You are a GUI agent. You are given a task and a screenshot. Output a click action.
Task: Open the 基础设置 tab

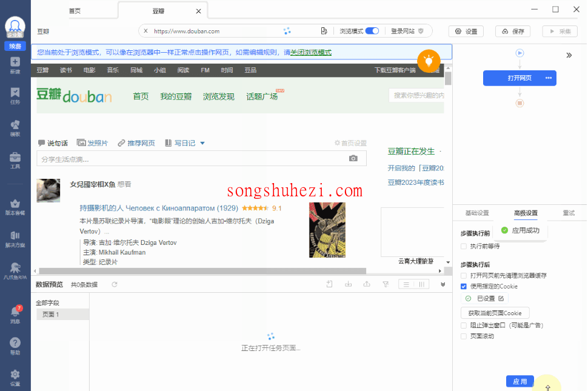click(477, 213)
